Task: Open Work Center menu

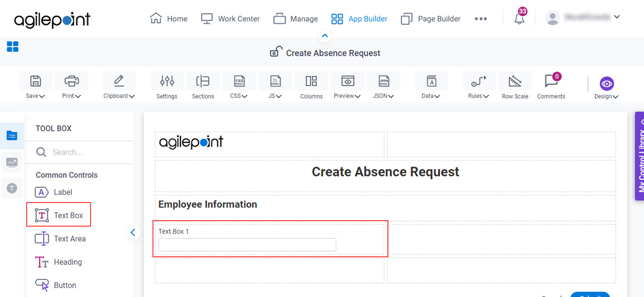Action: pos(230,19)
